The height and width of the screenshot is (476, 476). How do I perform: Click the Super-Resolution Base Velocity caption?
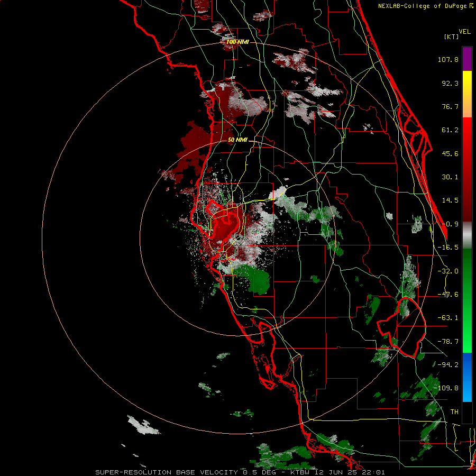click(240, 472)
